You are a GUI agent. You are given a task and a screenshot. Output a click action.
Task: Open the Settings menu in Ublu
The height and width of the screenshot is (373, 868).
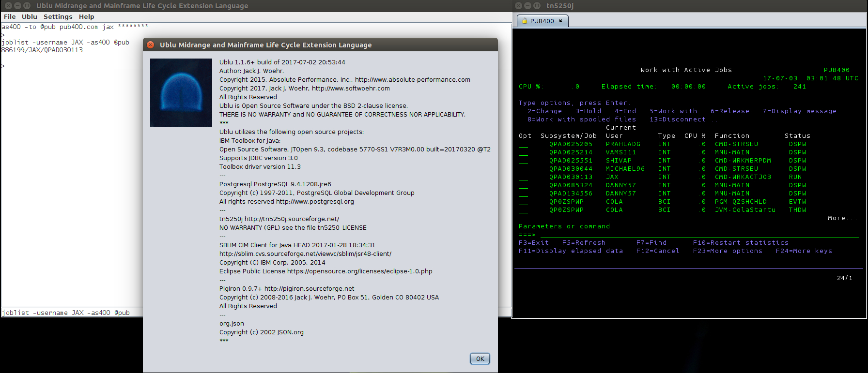coord(58,16)
